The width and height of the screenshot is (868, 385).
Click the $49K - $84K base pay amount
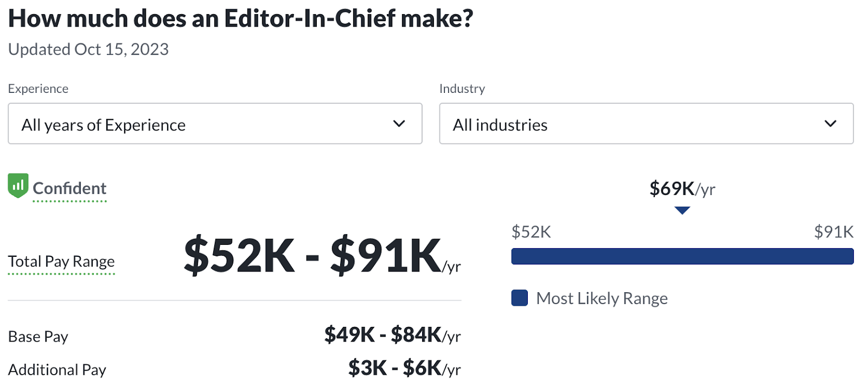392,335
